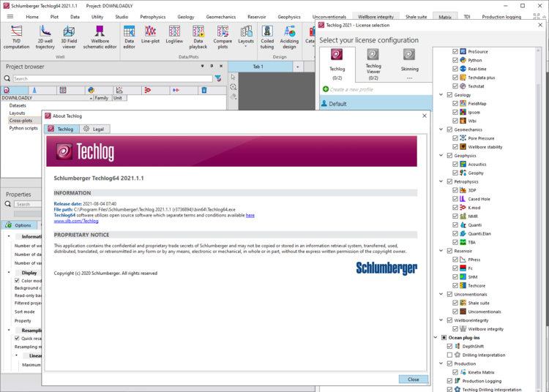Switch to the Legal tab
The image size is (549, 392).
(94, 129)
